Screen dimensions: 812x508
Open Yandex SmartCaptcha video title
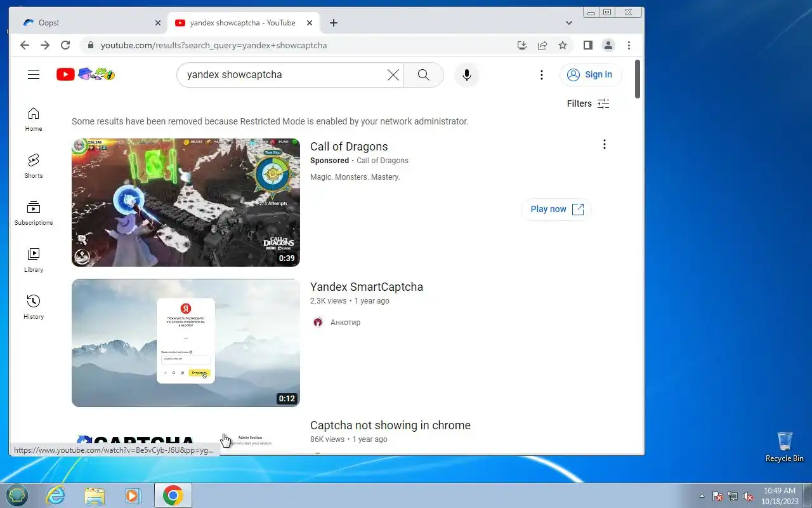(367, 287)
